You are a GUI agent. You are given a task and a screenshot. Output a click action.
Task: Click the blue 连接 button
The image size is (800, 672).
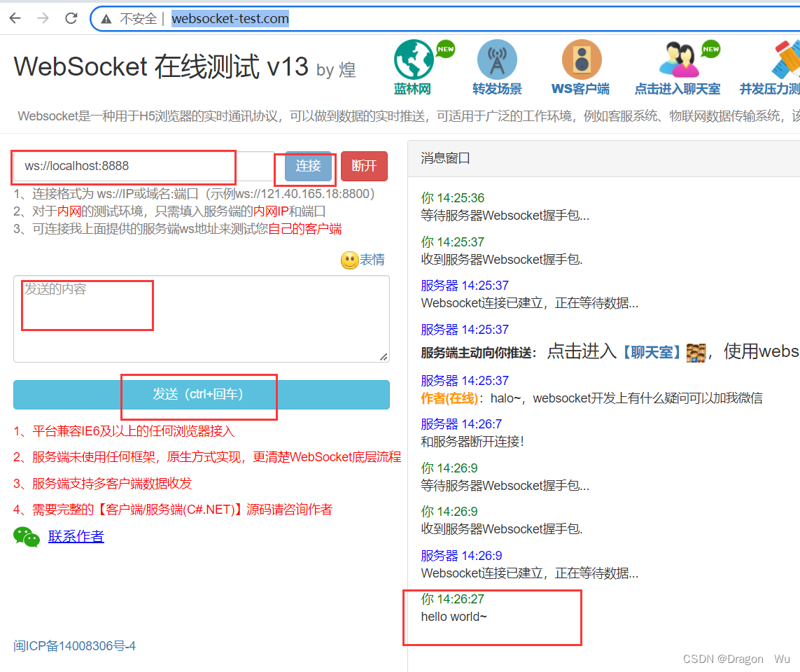click(x=308, y=166)
